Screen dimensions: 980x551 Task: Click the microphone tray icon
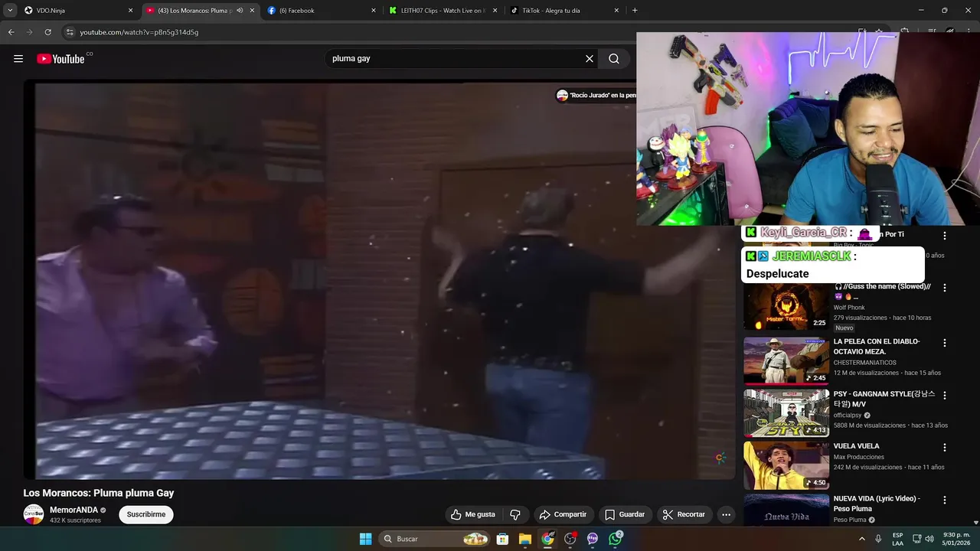coord(878,539)
